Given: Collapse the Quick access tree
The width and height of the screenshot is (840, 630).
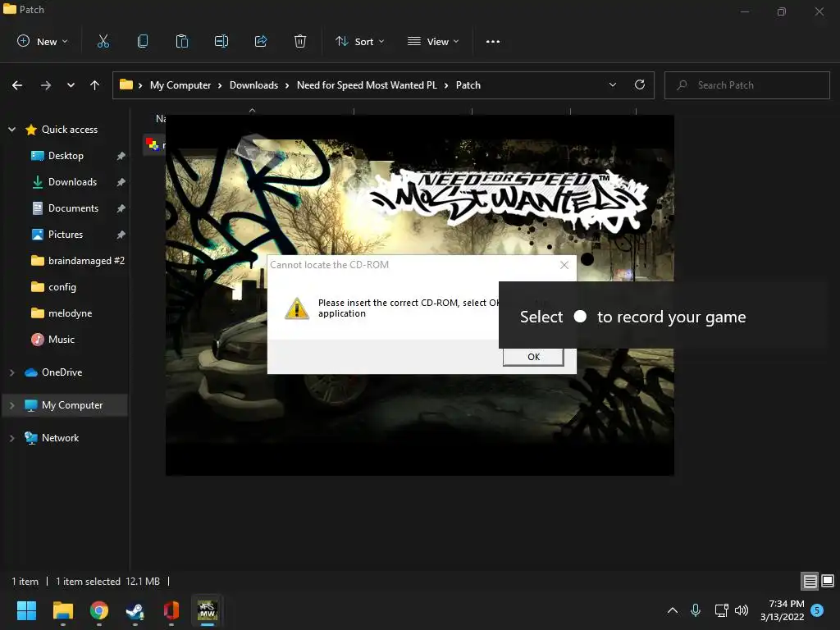Looking at the screenshot, I should pos(11,129).
